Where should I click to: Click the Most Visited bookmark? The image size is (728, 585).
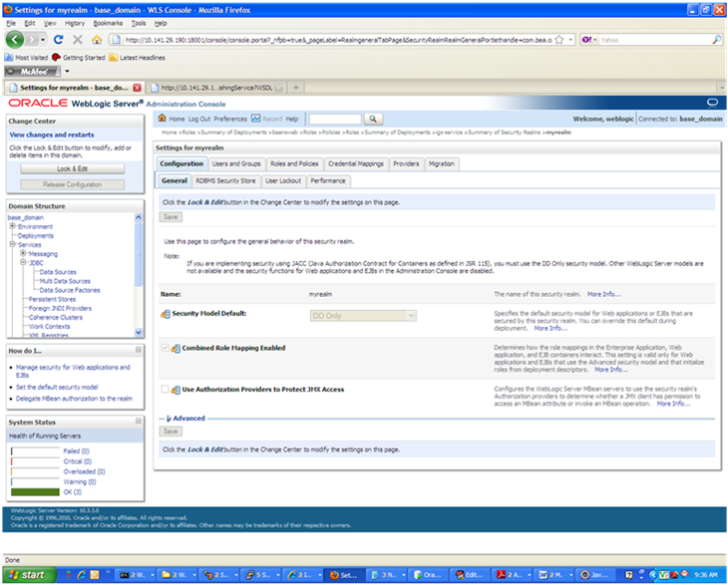26,58
